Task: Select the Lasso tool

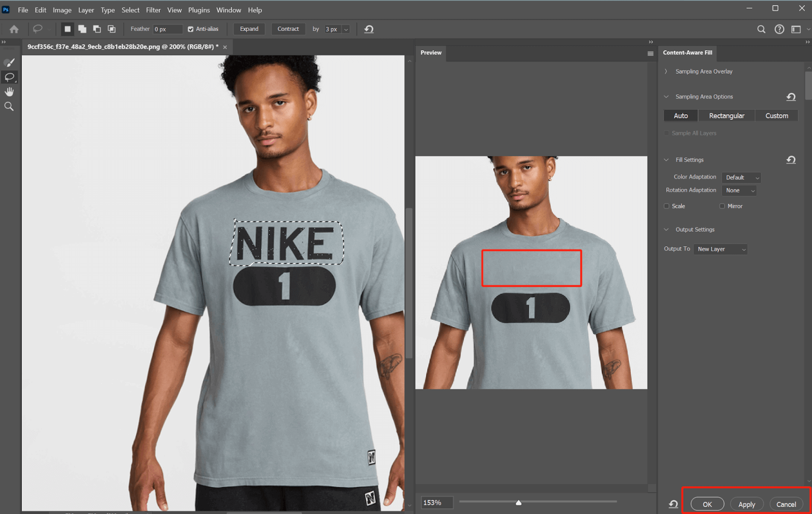Action: (9, 77)
